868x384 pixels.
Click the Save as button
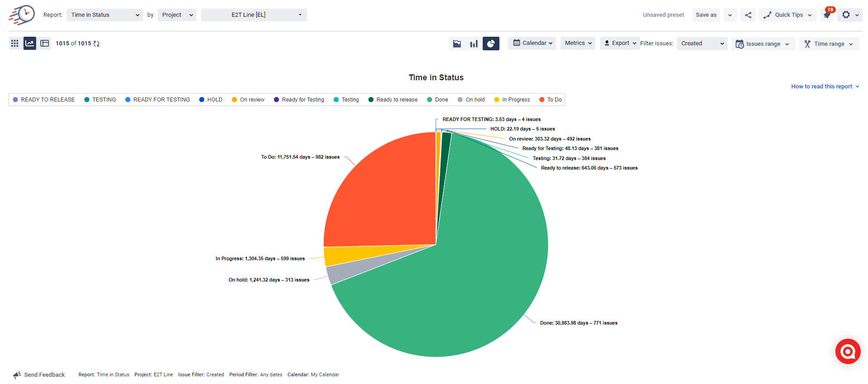pyautogui.click(x=706, y=15)
